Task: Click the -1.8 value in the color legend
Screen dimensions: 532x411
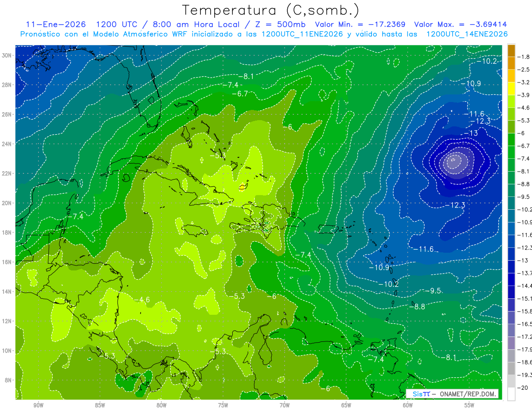Action: 524,57
